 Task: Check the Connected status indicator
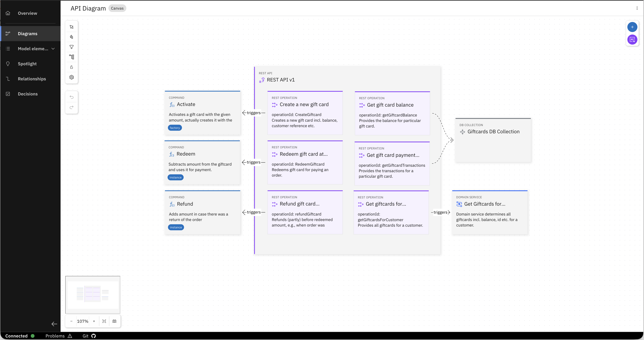pyautogui.click(x=32, y=336)
